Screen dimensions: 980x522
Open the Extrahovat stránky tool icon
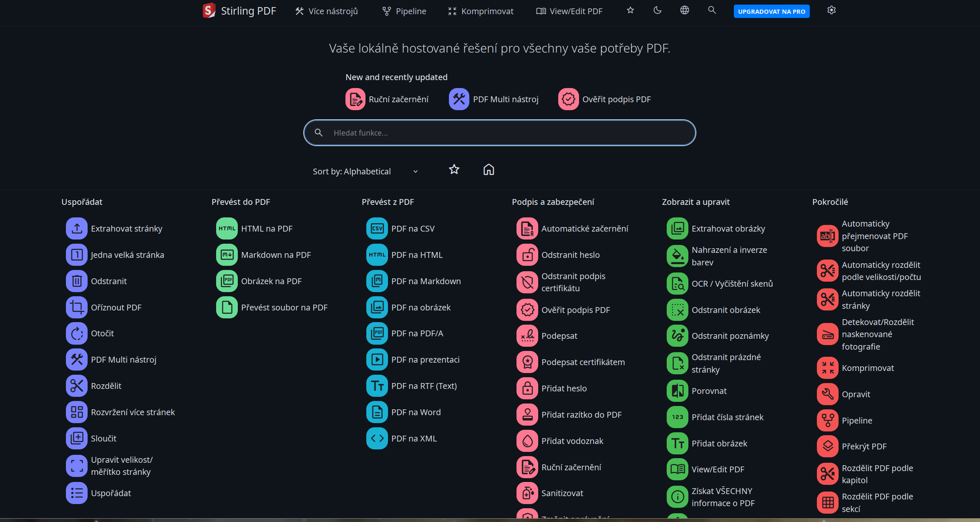(77, 228)
